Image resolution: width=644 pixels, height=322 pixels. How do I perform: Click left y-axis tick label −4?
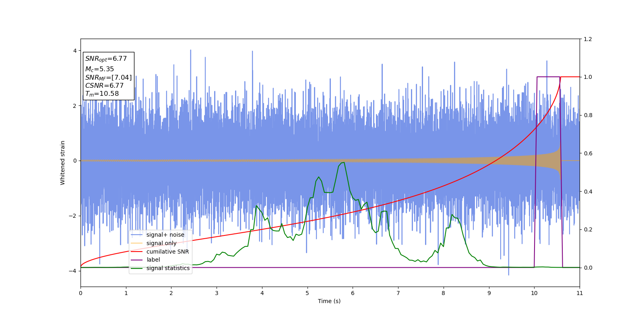(72, 271)
